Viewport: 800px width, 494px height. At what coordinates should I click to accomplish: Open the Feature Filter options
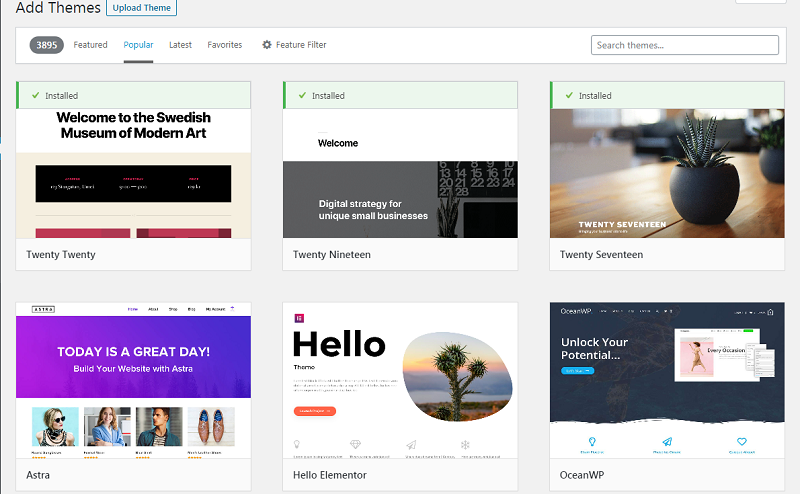point(294,45)
